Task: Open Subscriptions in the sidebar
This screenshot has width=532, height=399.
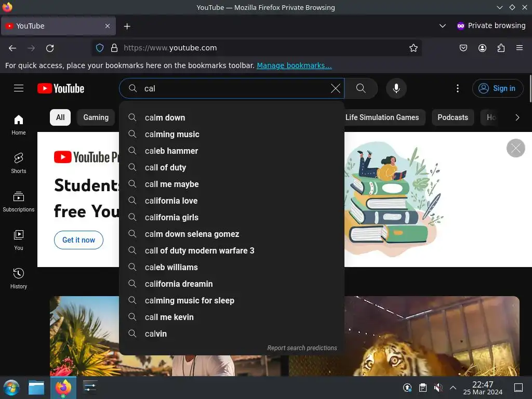Action: 19,202
